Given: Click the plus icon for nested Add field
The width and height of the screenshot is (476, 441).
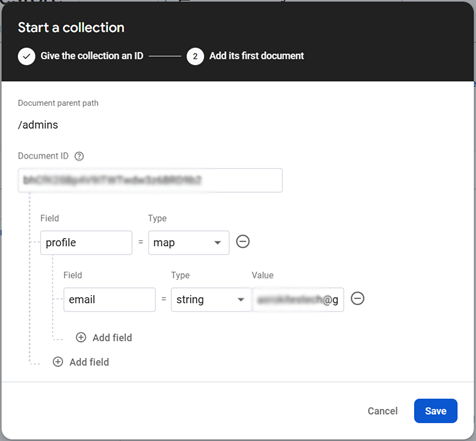Looking at the screenshot, I should click(x=81, y=337).
